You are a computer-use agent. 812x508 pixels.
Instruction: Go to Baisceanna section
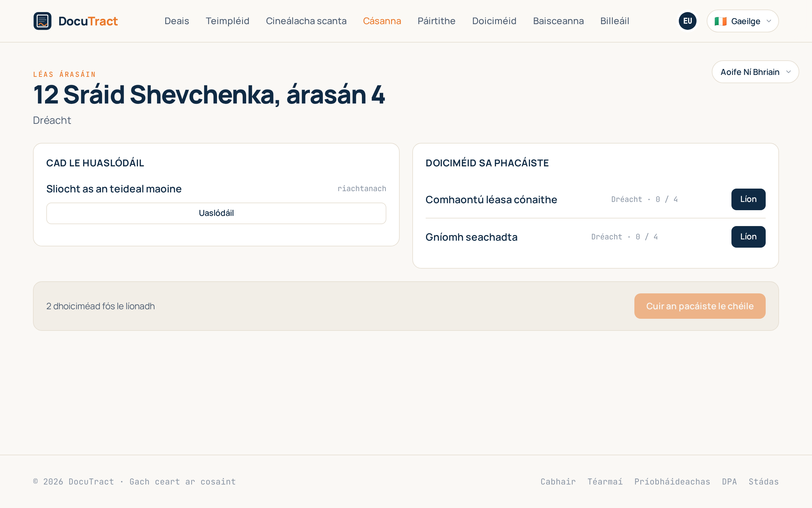pos(558,21)
